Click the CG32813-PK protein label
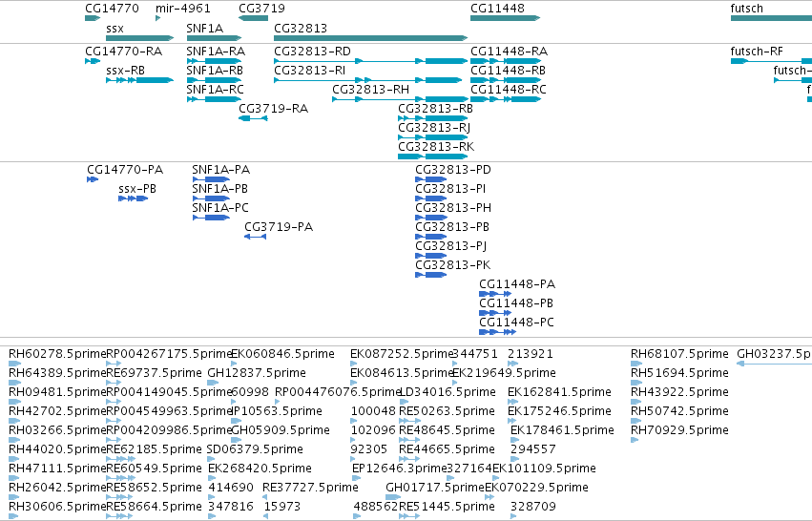The image size is (812, 521). tap(453, 265)
